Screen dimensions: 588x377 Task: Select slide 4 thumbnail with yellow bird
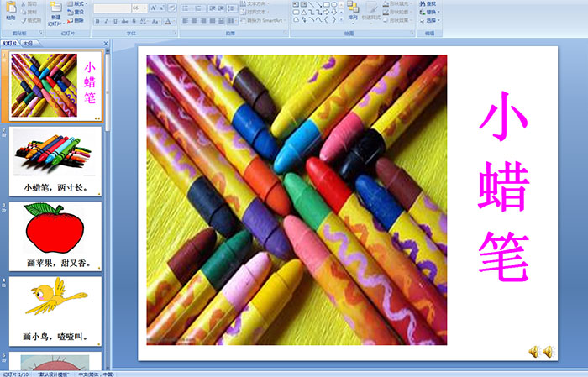click(55, 311)
